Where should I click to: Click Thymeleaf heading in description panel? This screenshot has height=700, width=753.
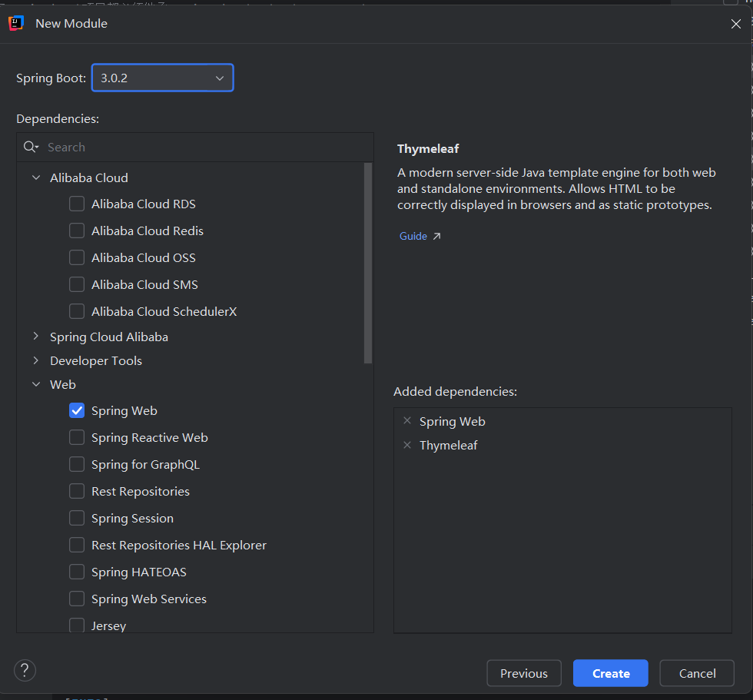click(x=428, y=149)
